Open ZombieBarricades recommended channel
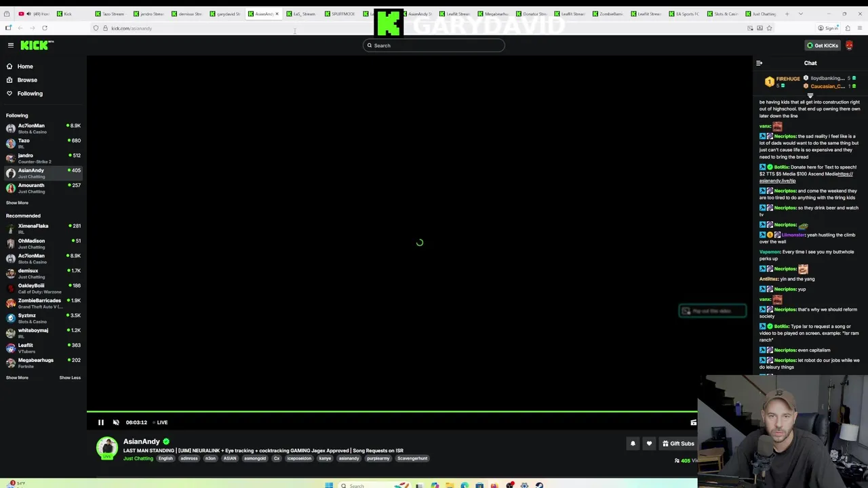 [x=43, y=303]
